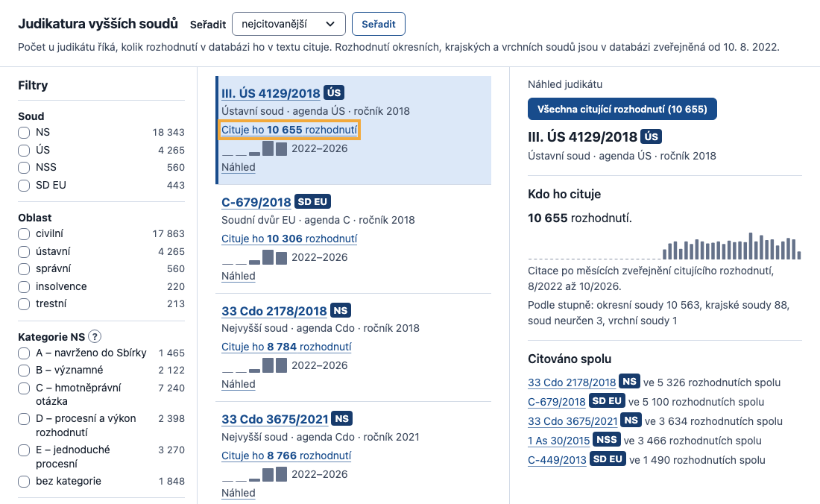
Task: Click Cituje ho 8 784 rozhodnutí link
Action: (286, 347)
